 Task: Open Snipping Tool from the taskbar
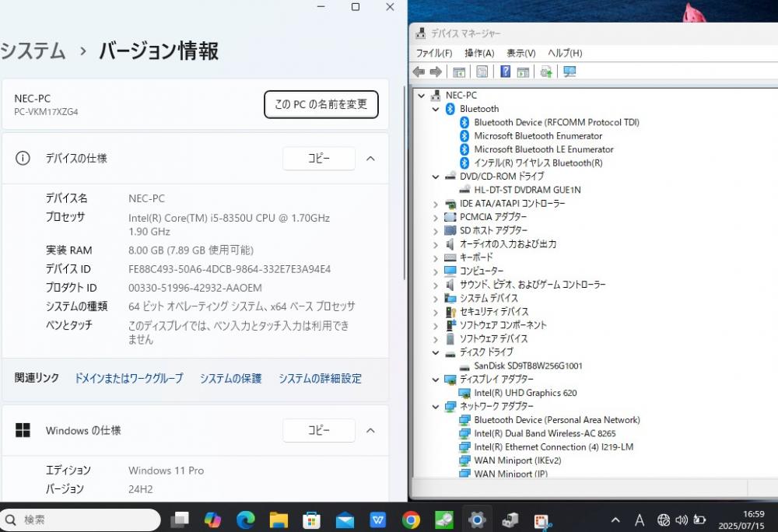pos(543,520)
